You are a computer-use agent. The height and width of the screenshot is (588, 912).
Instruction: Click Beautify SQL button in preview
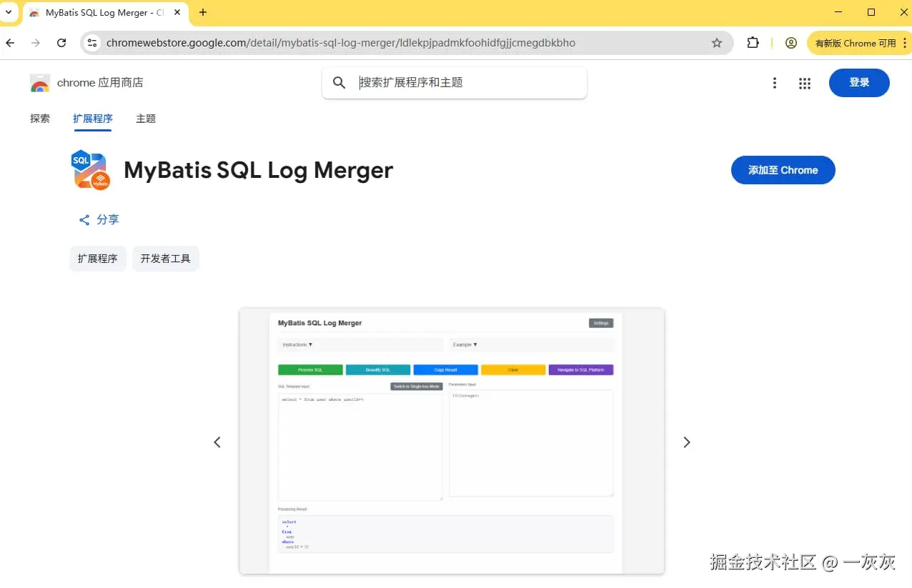coord(378,370)
